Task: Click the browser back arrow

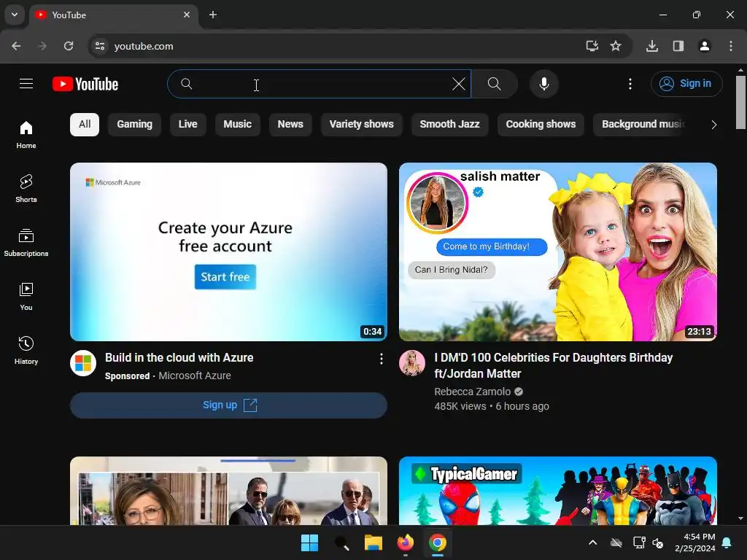Action: 16,46
